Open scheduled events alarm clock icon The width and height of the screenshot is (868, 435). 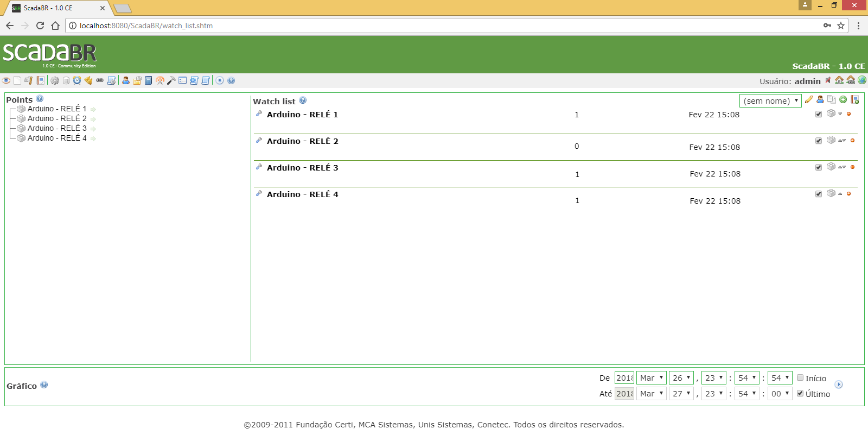click(77, 80)
